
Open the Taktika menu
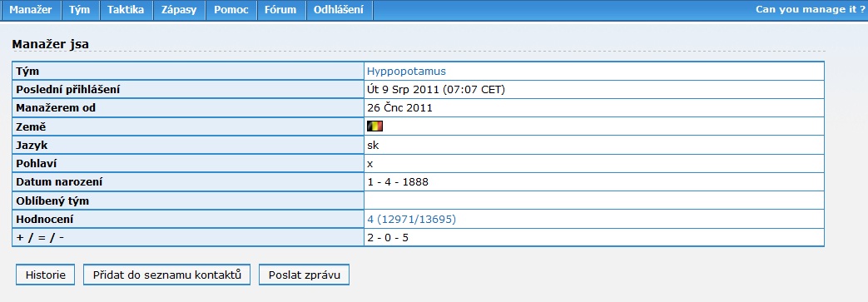tap(126, 9)
